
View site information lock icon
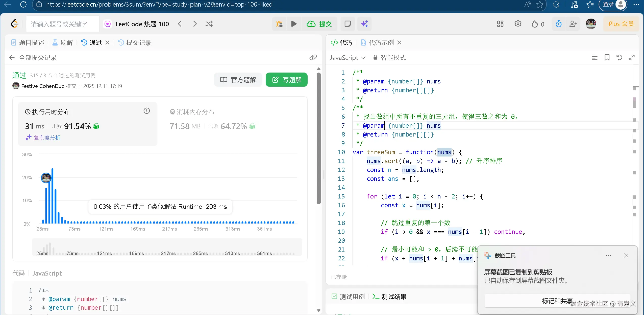(39, 4)
